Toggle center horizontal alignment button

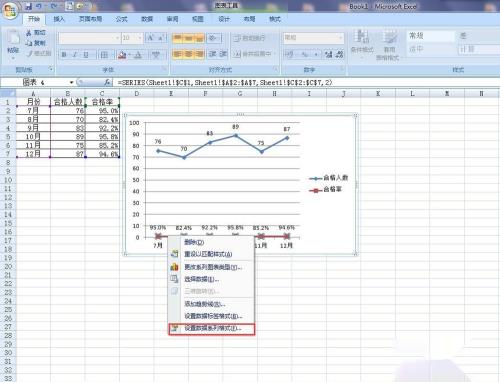188,54
